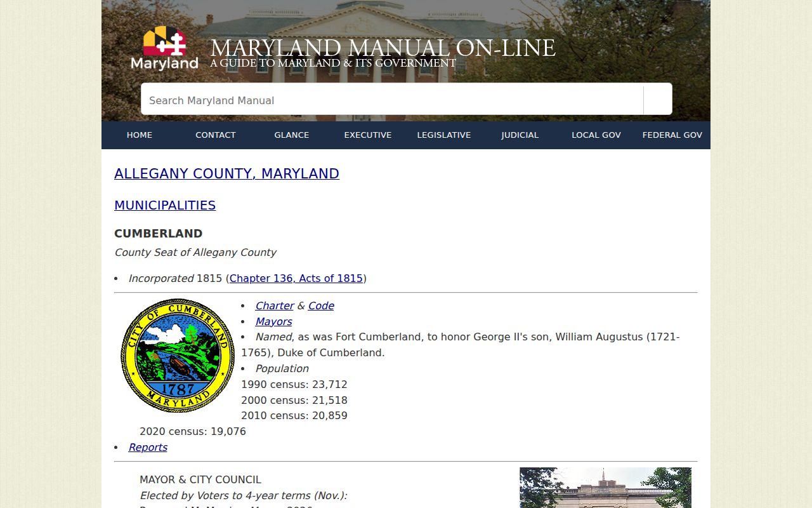Click the Cumberland city seal image
The width and height of the screenshot is (812, 508).
coord(178,356)
